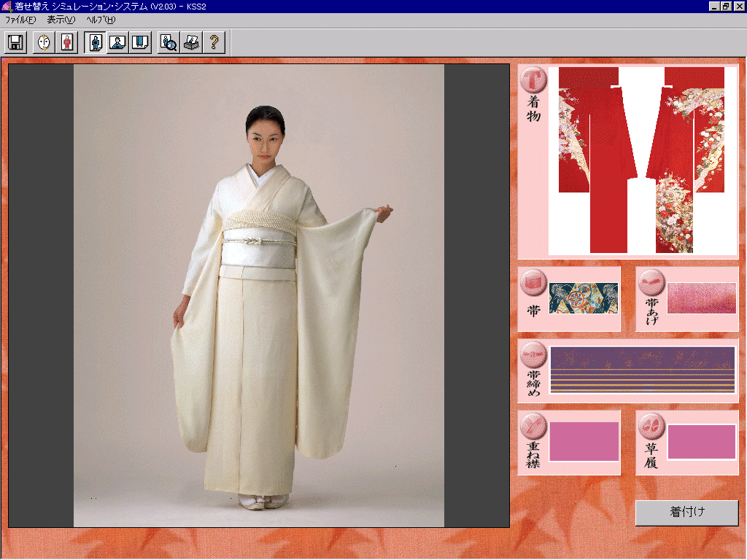747x560 pixels.
Task: Click the floppy disk save icon
Action: pyautogui.click(x=16, y=42)
